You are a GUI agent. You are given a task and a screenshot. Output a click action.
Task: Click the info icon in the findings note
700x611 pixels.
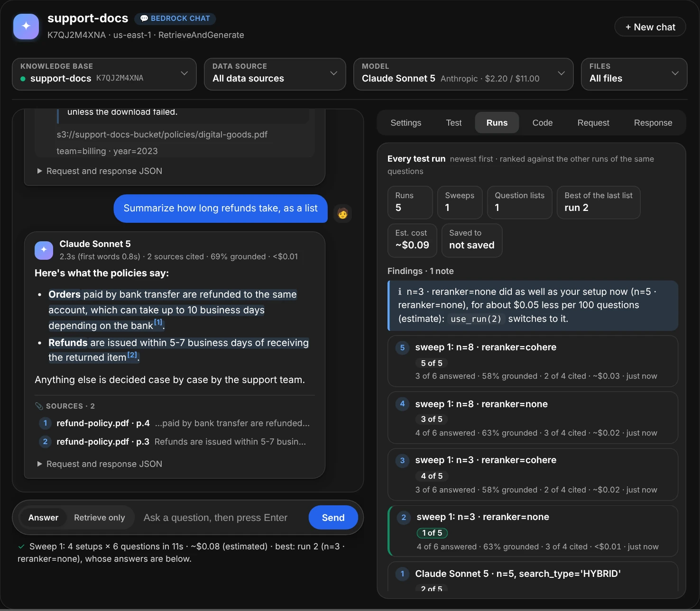click(x=400, y=292)
